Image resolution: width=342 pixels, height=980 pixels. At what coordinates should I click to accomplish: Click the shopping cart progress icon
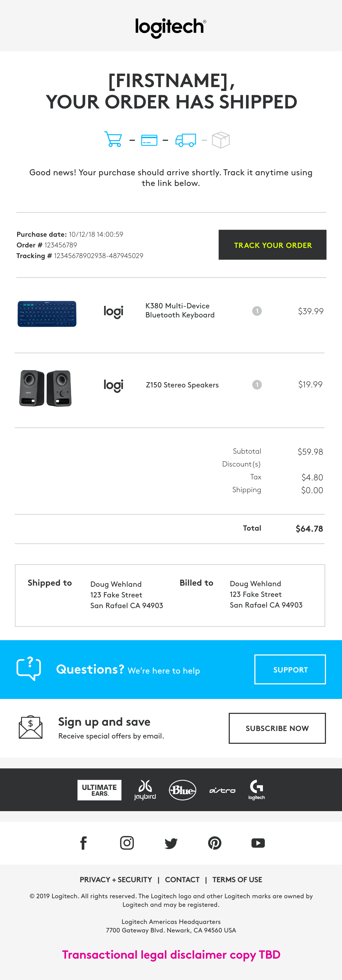[113, 139]
